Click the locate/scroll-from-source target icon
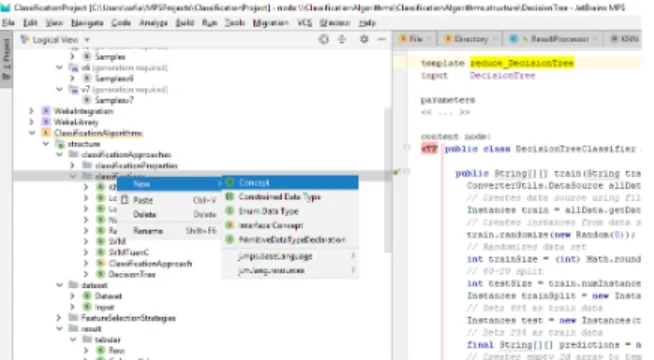 (x=324, y=39)
